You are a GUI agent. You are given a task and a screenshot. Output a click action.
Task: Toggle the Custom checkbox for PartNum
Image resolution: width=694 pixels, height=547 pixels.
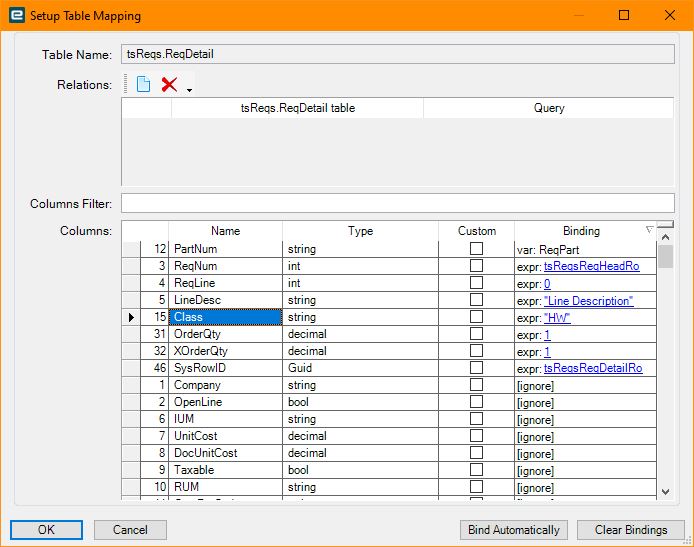click(476, 249)
